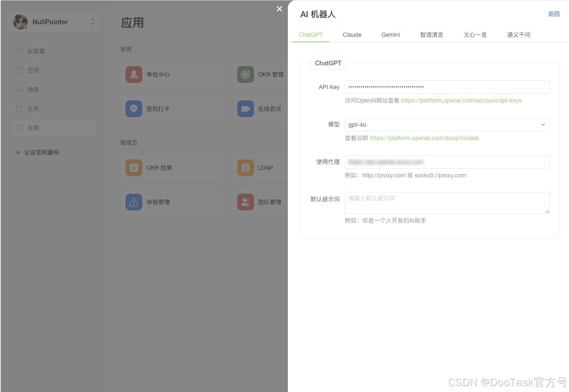Click the 默认提示词 textarea
The image size is (569, 392).
(447, 203)
